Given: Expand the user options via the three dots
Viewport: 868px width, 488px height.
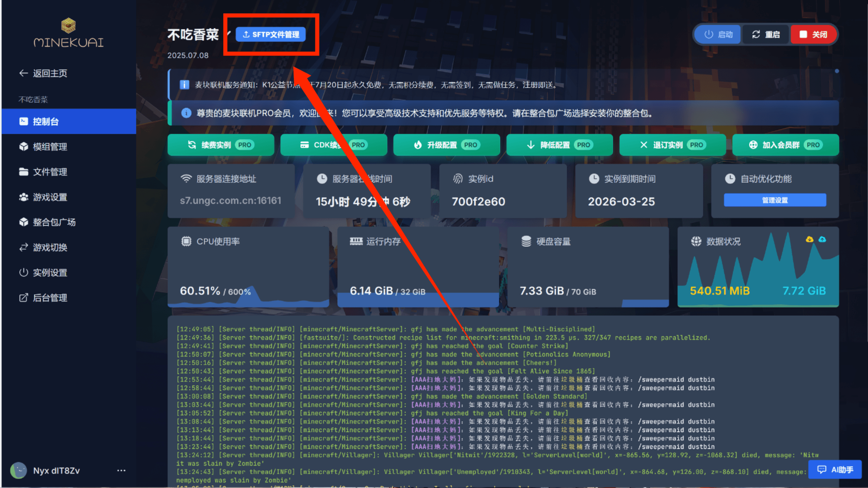Looking at the screenshot, I should click(x=121, y=471).
